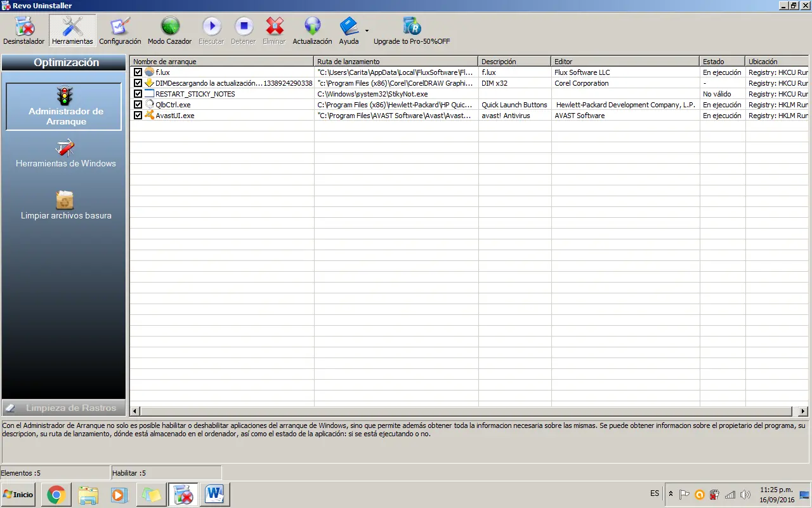Check for Actualización updates
Image resolution: width=812 pixels, height=508 pixels.
pyautogui.click(x=312, y=30)
